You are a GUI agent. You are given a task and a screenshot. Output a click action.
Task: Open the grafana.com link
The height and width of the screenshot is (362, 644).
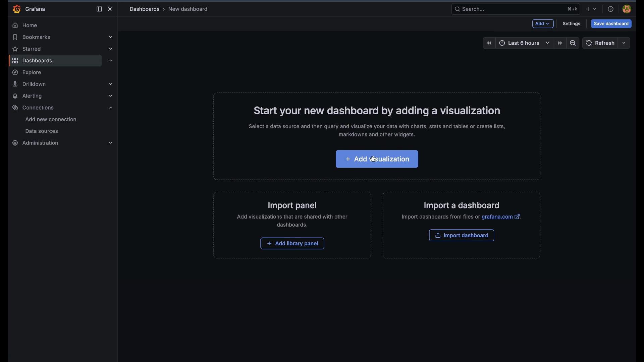(500, 217)
